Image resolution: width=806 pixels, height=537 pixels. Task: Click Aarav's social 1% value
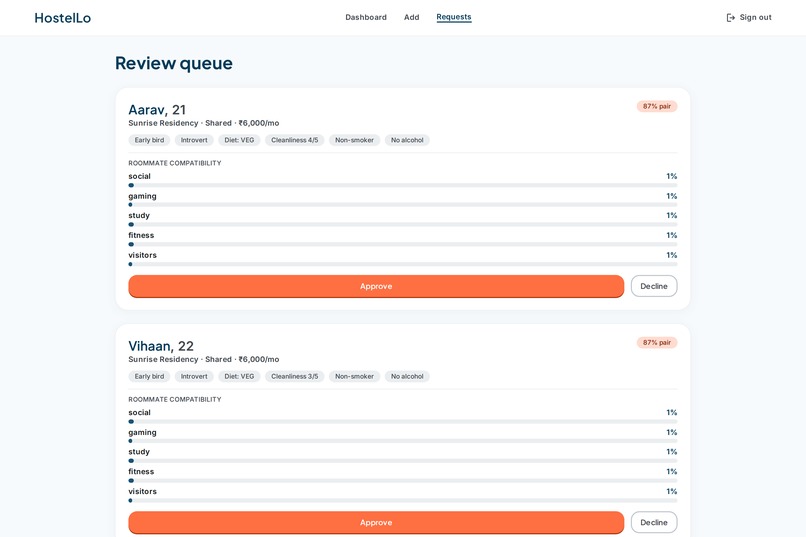click(x=672, y=176)
